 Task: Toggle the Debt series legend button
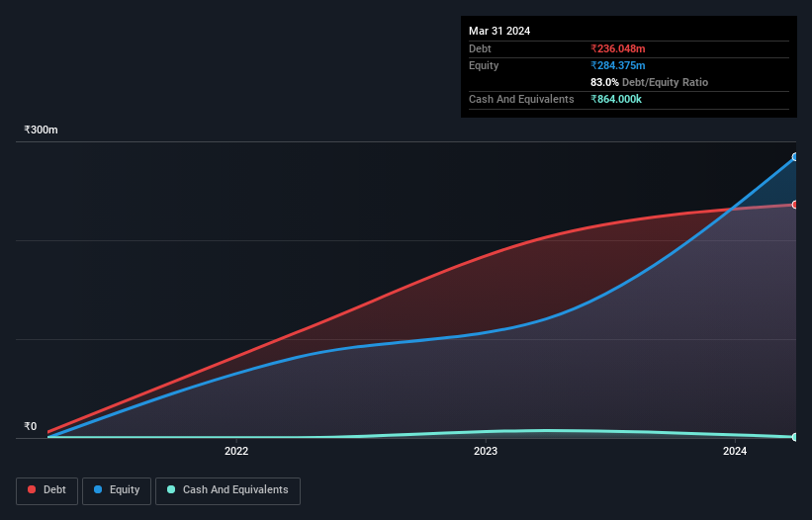(x=47, y=490)
